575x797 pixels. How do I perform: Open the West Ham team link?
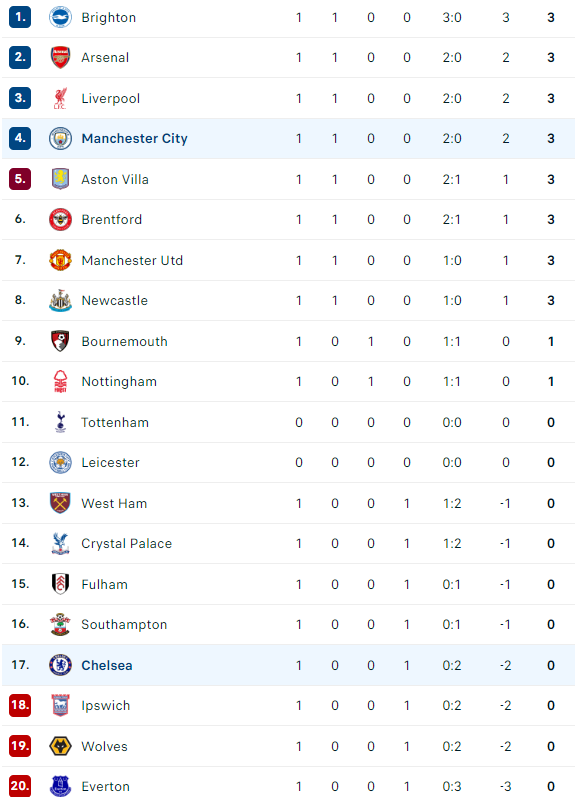(x=114, y=503)
